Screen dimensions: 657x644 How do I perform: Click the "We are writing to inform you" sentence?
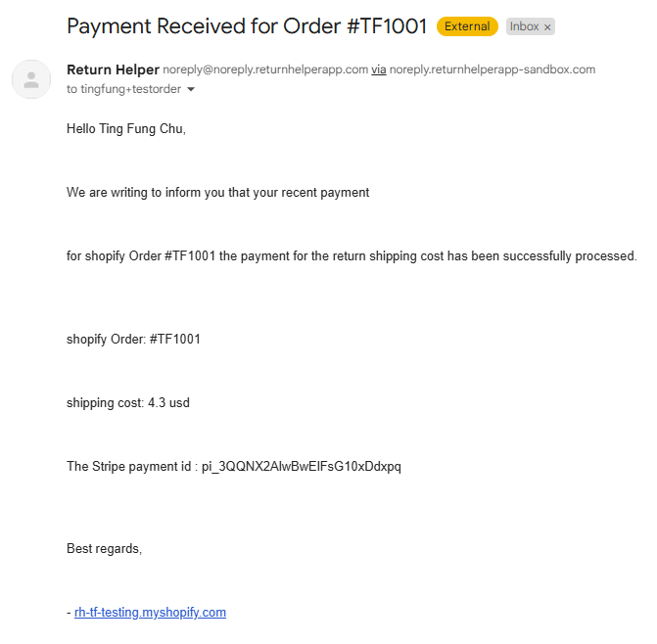(217, 193)
